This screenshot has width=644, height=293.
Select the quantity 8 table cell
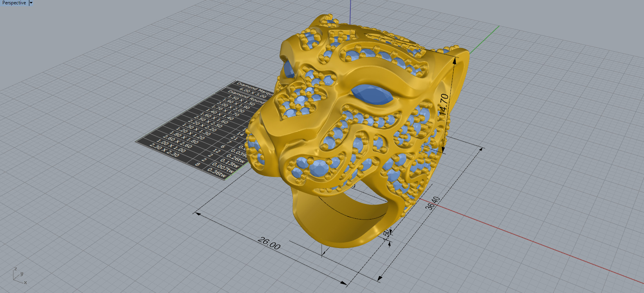click(x=197, y=164)
